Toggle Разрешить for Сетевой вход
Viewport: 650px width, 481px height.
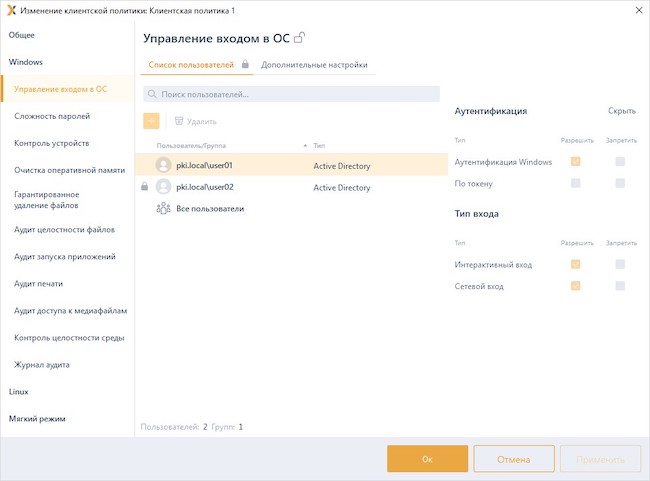point(575,286)
